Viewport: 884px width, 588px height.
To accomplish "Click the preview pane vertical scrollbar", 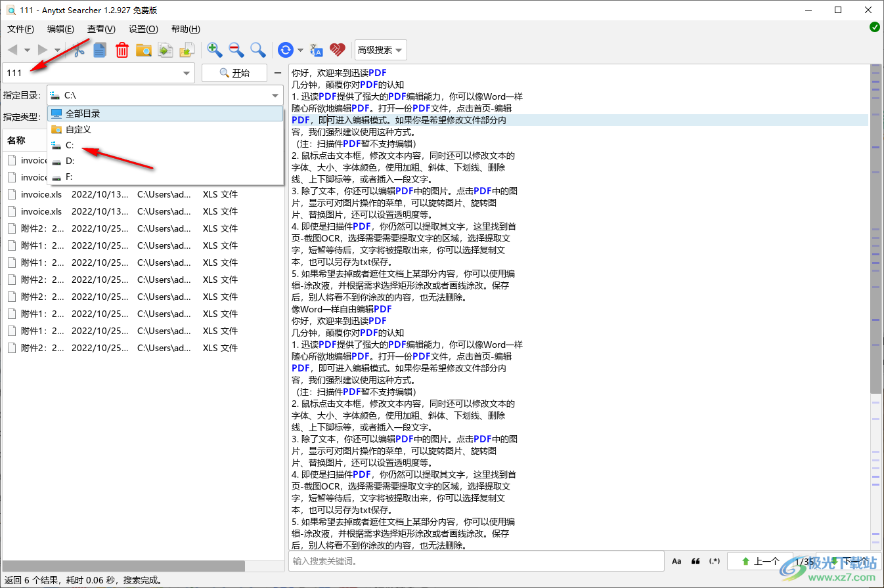I will coord(875,228).
